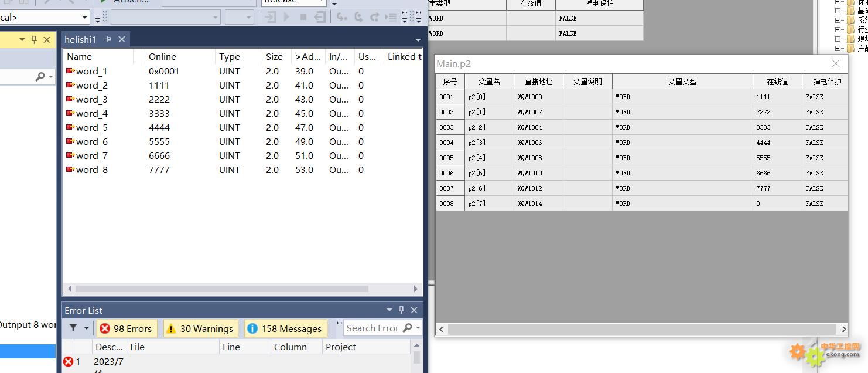Screen dimensions: 868x373
Task: Click the Step Into debug icon
Action: 341,17
